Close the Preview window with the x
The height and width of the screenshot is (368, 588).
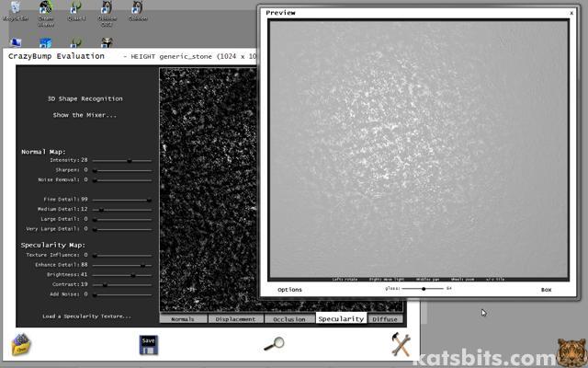[571, 13]
